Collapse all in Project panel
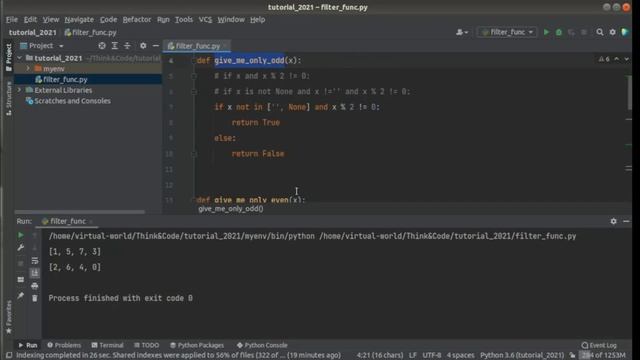640x360 pixels. tap(127, 46)
